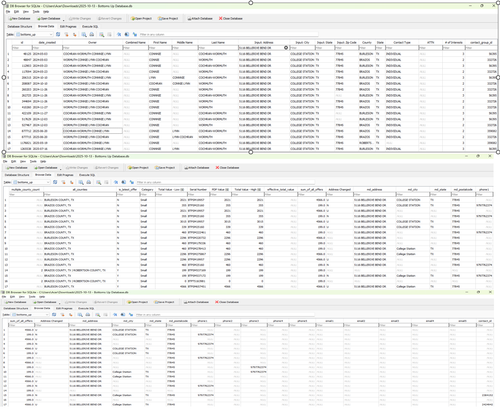Click Open Project in the middle window toolbar
The width and height of the screenshot is (500, 412).
coord(138,168)
